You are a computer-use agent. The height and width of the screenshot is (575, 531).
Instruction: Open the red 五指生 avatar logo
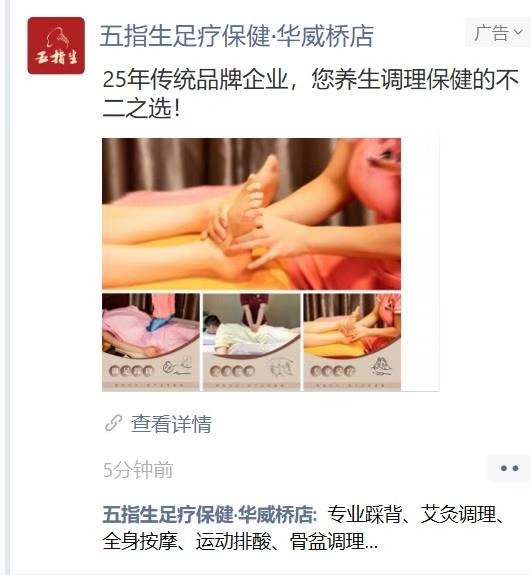pos(56,45)
